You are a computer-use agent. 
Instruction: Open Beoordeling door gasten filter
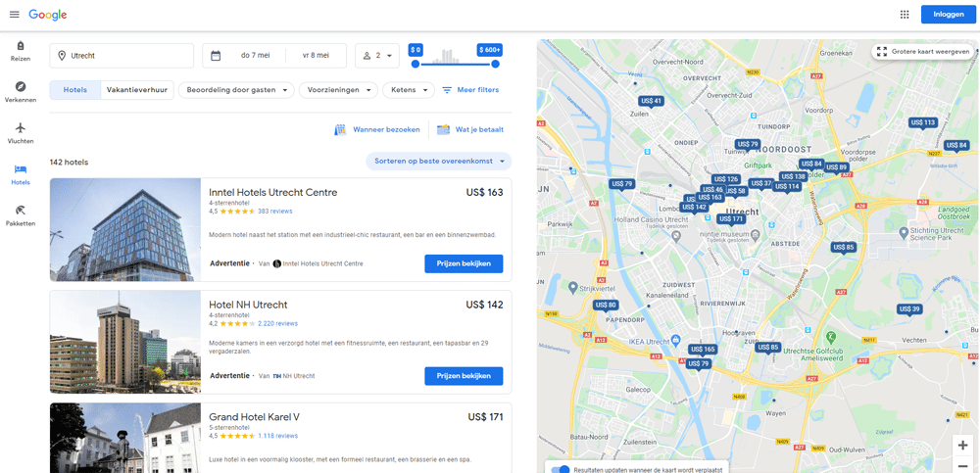tap(236, 90)
